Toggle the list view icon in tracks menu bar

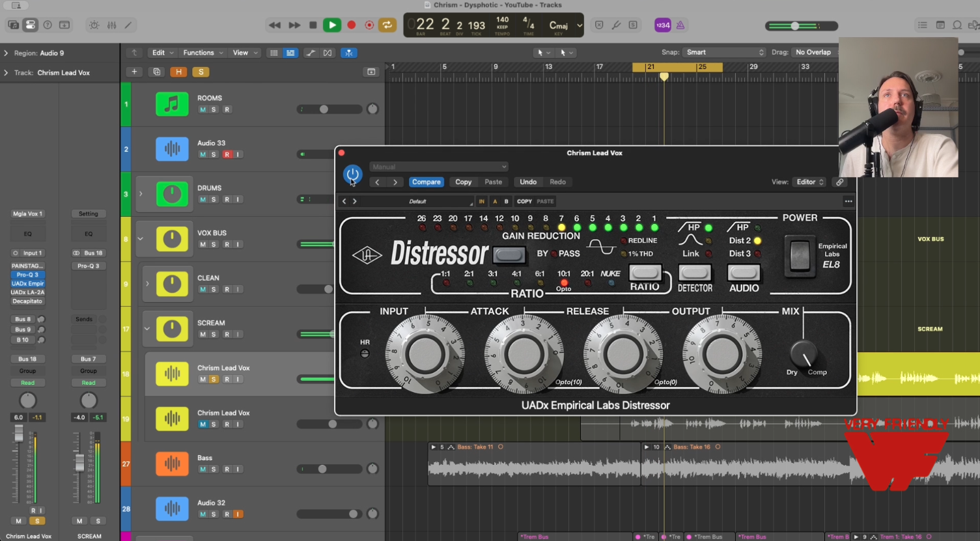tap(290, 53)
